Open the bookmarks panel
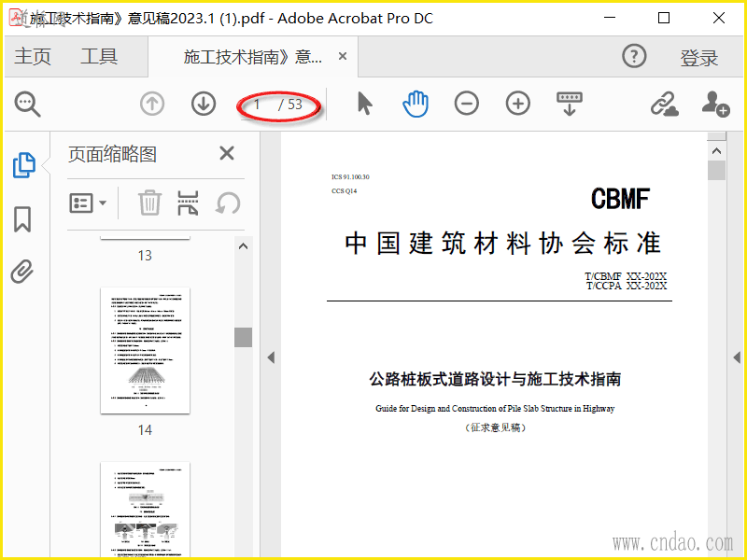The height and width of the screenshot is (560, 747). click(22, 219)
